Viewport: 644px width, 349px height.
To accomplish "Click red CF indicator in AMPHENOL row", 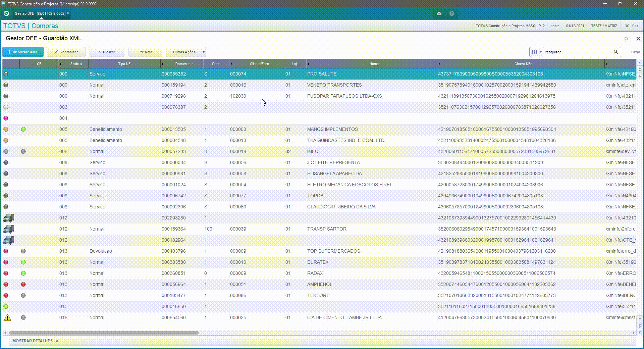I will (23, 284).
